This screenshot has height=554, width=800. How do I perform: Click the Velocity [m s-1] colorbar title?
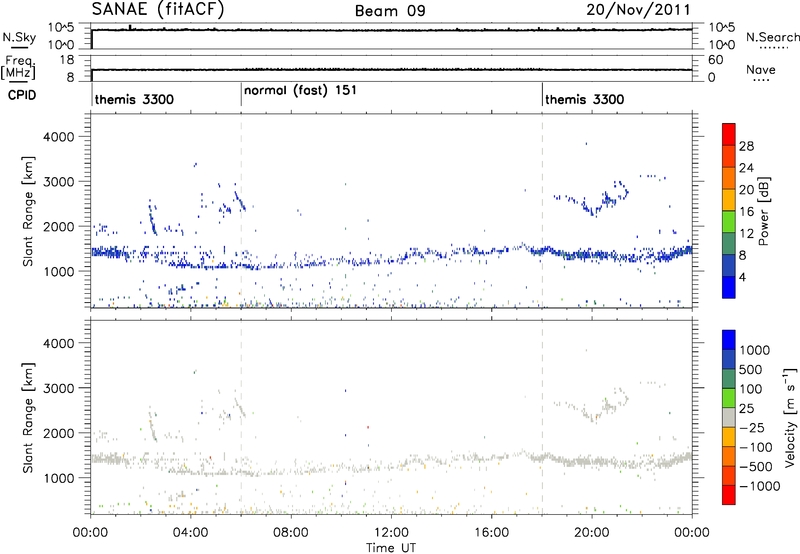click(790, 417)
